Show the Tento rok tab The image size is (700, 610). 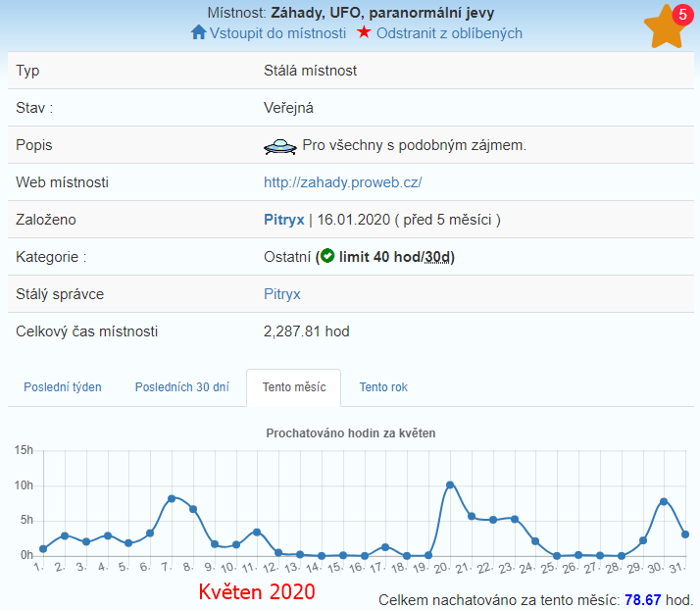coord(383,387)
